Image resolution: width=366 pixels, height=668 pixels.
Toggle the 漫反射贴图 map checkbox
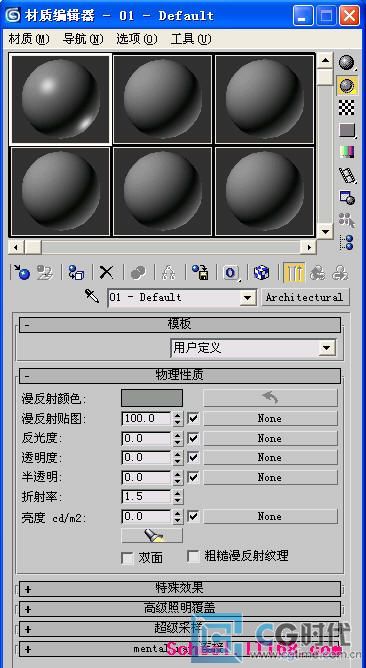(x=193, y=418)
